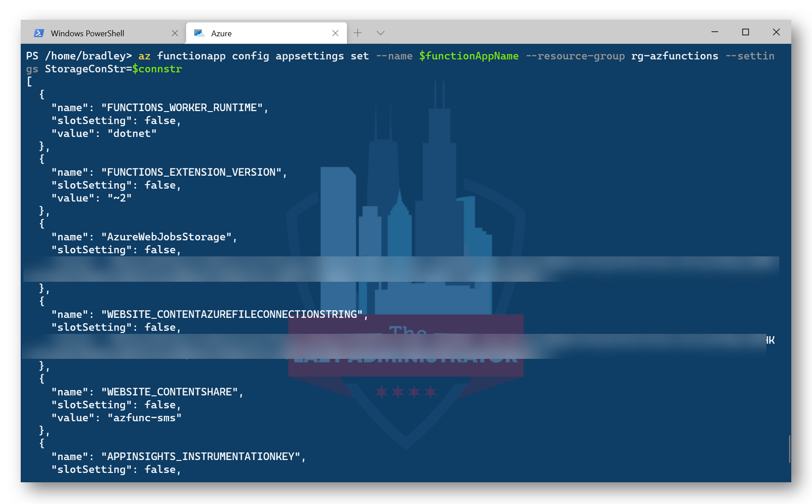Close the Windows PowerShell tab
Image resolution: width=812 pixels, height=504 pixels.
click(175, 33)
